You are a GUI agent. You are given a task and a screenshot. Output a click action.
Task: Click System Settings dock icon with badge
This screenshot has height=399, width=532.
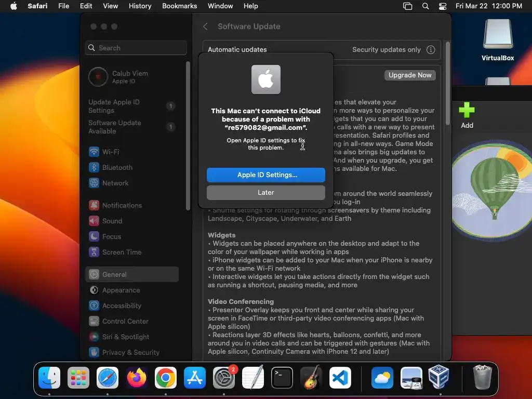coord(224,378)
